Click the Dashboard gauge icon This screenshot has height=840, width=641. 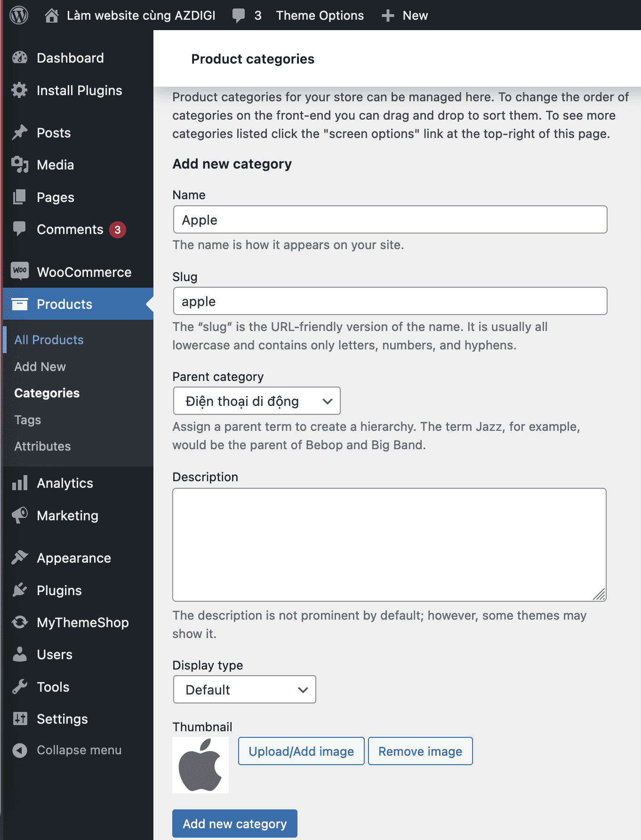(20, 58)
